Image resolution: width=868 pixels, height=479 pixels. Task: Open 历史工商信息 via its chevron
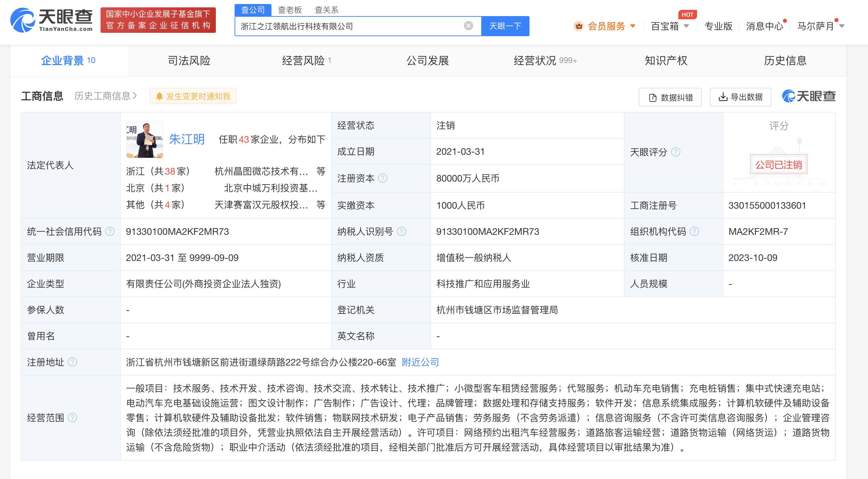[x=135, y=96]
